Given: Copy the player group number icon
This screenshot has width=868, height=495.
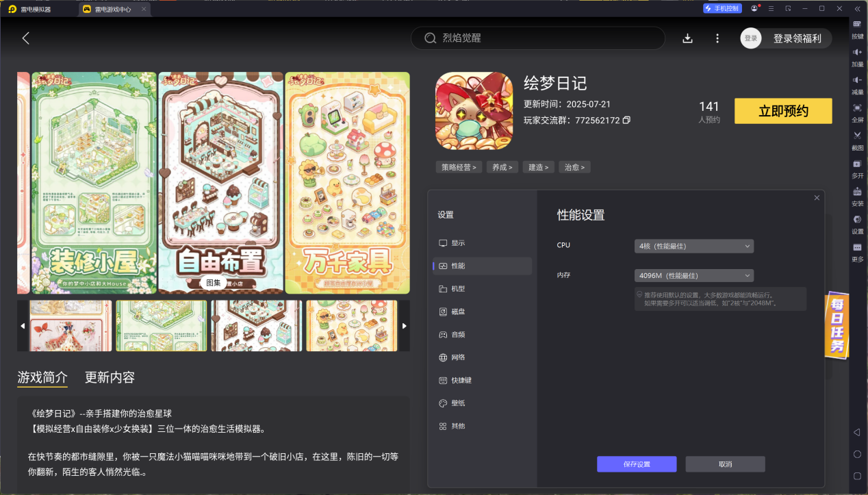Looking at the screenshot, I should click(x=626, y=120).
